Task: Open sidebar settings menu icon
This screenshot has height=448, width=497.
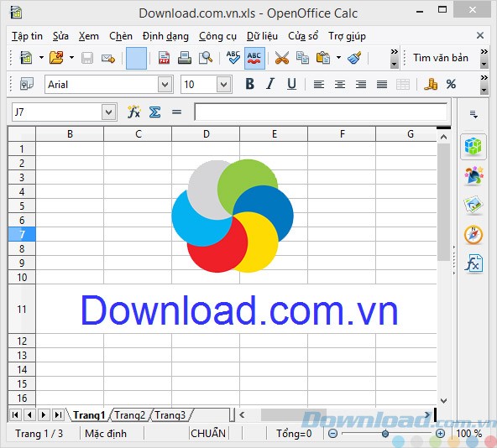Action: [x=473, y=114]
